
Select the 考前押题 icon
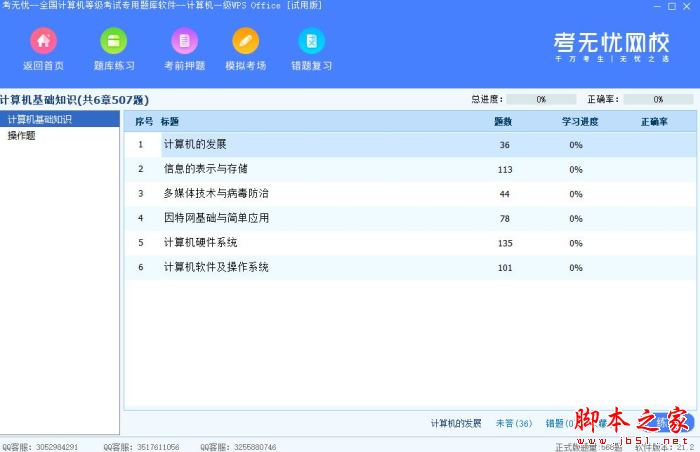pyautogui.click(x=184, y=42)
